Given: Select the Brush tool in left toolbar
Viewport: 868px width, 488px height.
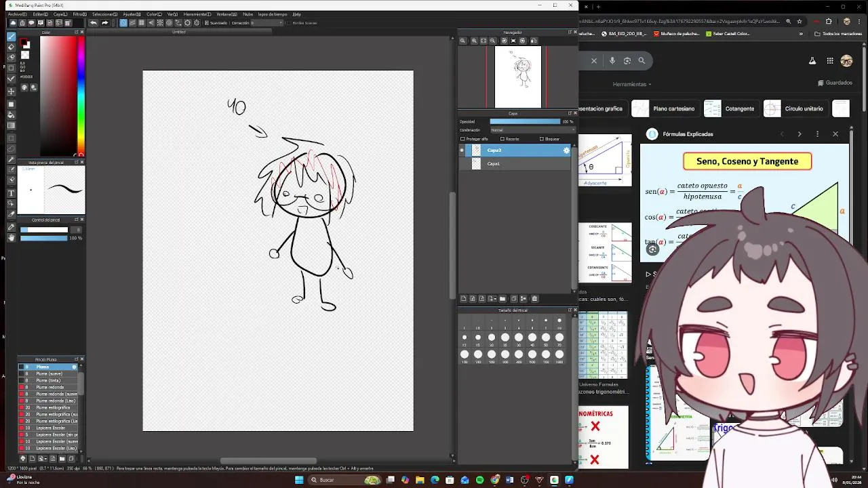Looking at the screenshot, I should (11, 37).
